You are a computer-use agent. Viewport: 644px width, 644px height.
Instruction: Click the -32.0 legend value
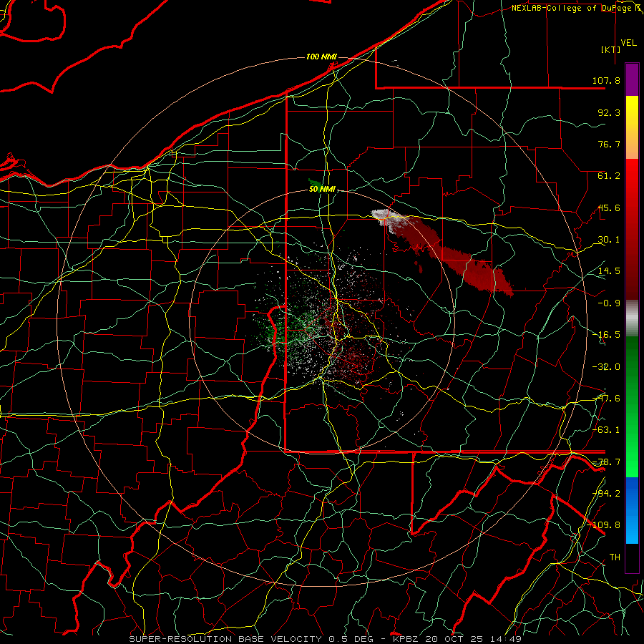tap(606, 367)
